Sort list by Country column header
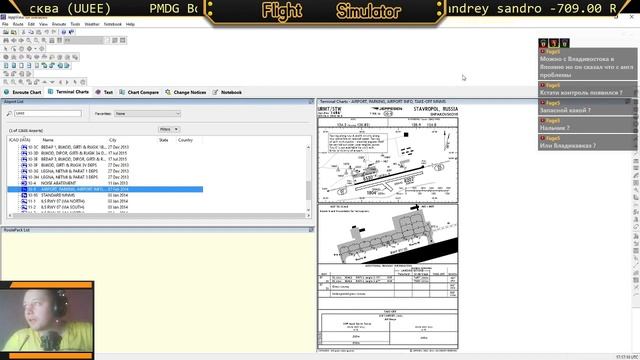Viewport: 640px width, 360px height. coord(185,140)
